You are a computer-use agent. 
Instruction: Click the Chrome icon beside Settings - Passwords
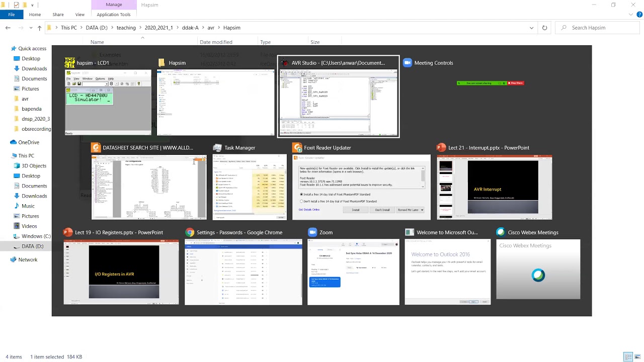[x=190, y=233]
